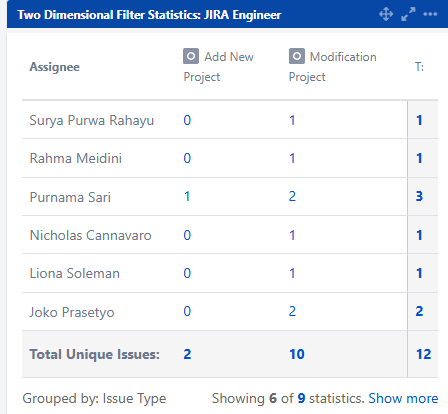Open Surya Purwa Rahayu's Modification Project count
The width and height of the screenshot is (448, 414).
292,120
